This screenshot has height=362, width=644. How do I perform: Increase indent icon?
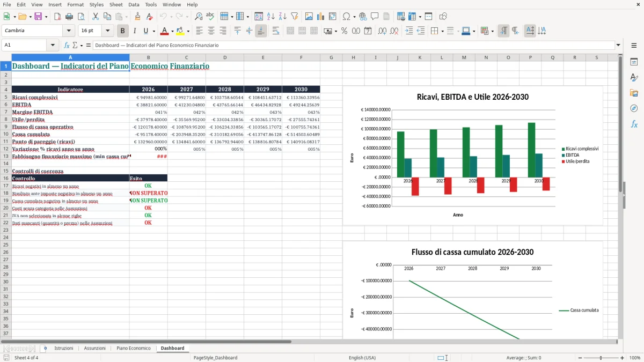pyautogui.click(x=409, y=31)
